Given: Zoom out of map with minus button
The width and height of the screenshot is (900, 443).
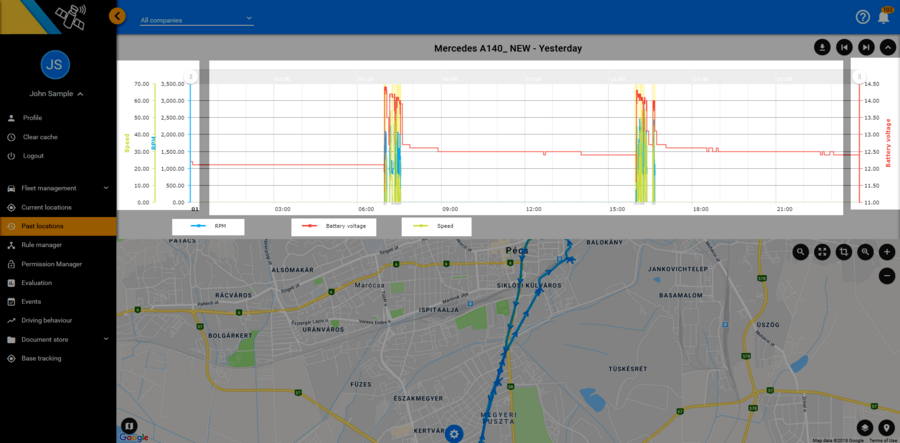Looking at the screenshot, I should point(887,275).
